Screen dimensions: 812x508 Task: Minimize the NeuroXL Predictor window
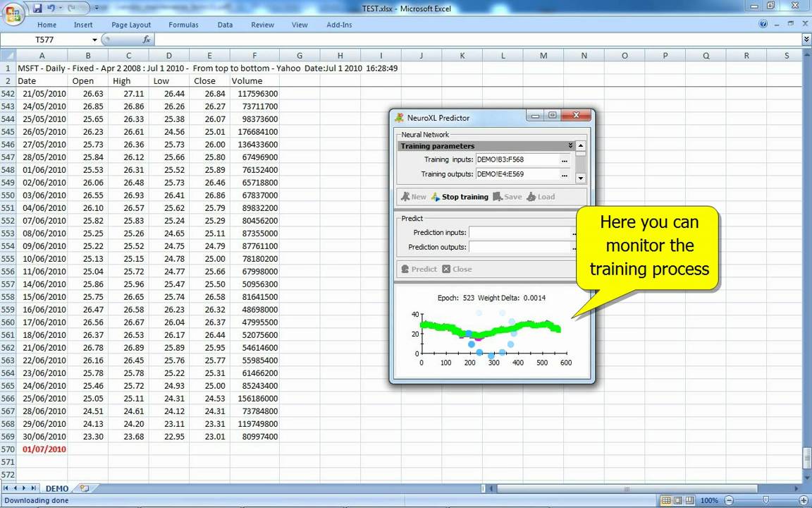pos(536,116)
